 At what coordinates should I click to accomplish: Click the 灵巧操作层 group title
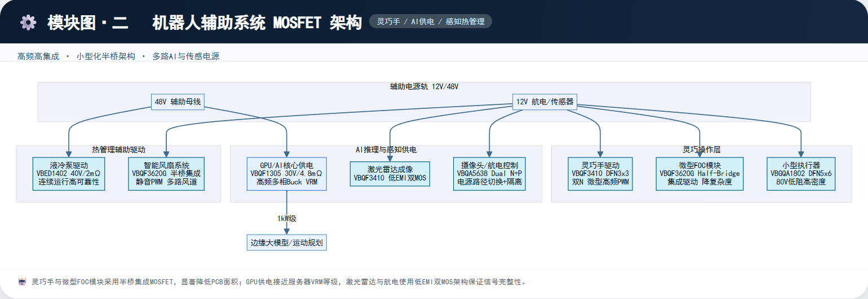point(702,149)
